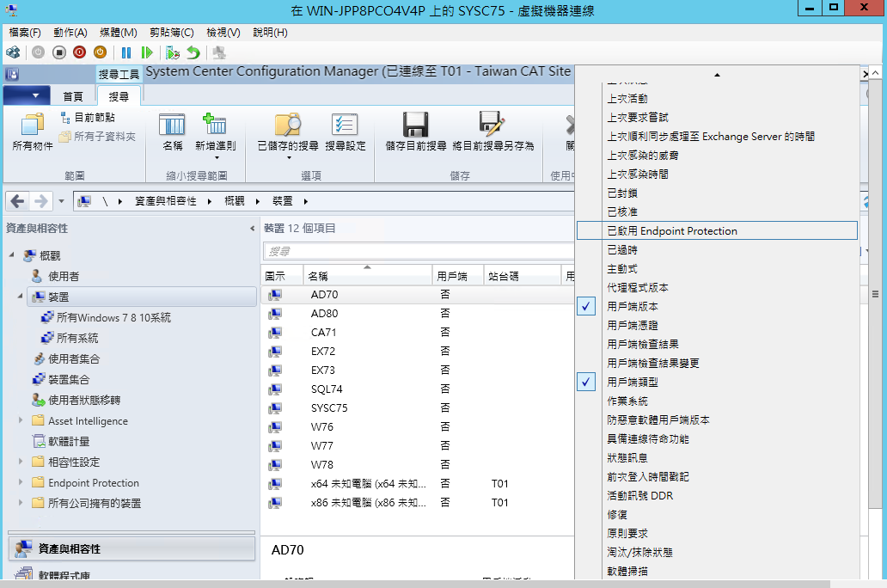Click in the device search field
This screenshot has height=588, width=887.
pyautogui.click(x=419, y=251)
